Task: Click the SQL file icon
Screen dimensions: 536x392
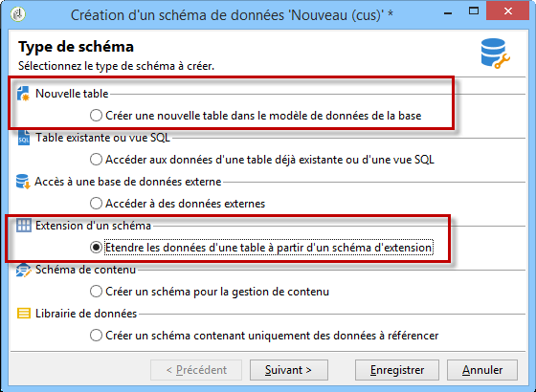Action: click(x=24, y=138)
